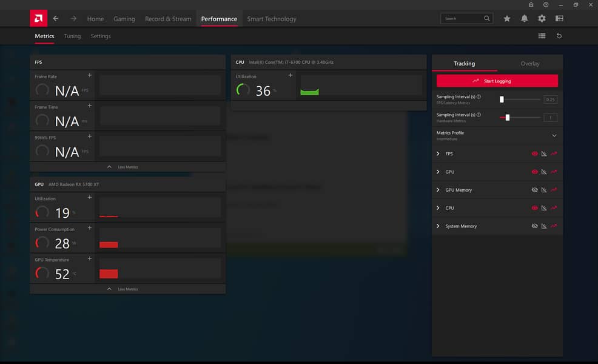Open settings with the gear icon
Viewport: 598px width, 364px height.
point(542,18)
